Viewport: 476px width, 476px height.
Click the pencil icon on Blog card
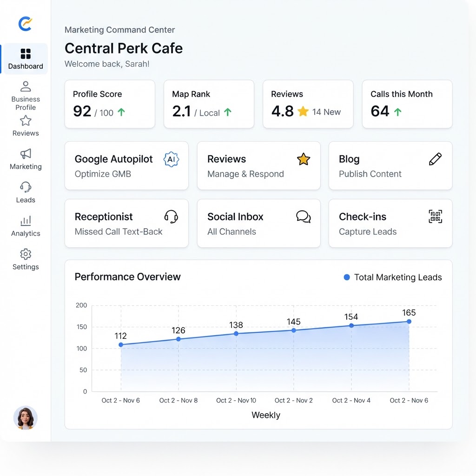(x=435, y=159)
